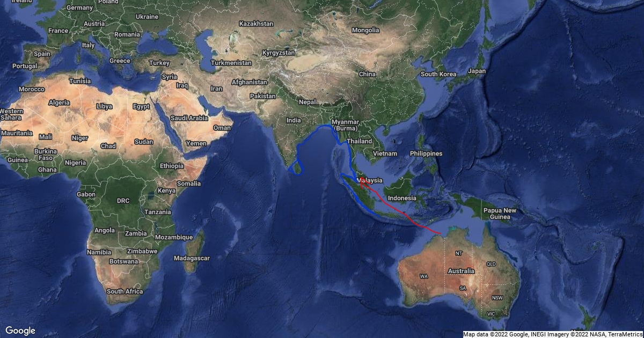Click the WA state label in Australia
This screenshot has width=644, height=338.
(423, 276)
